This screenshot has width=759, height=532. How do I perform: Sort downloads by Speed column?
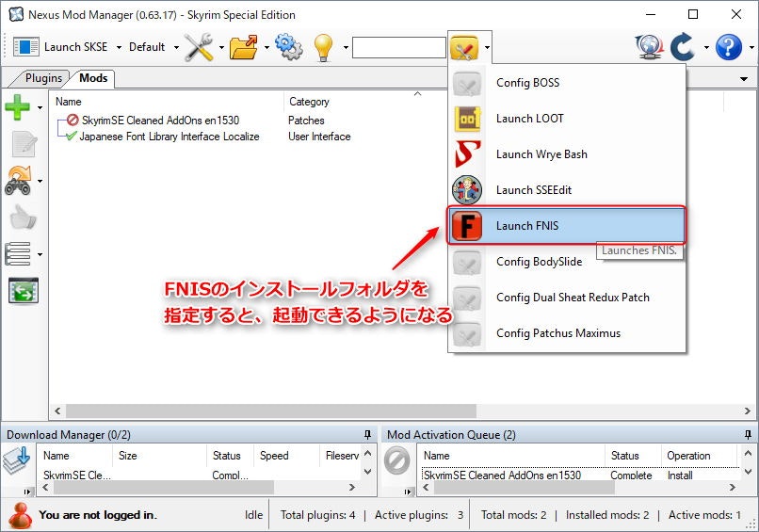click(x=274, y=456)
